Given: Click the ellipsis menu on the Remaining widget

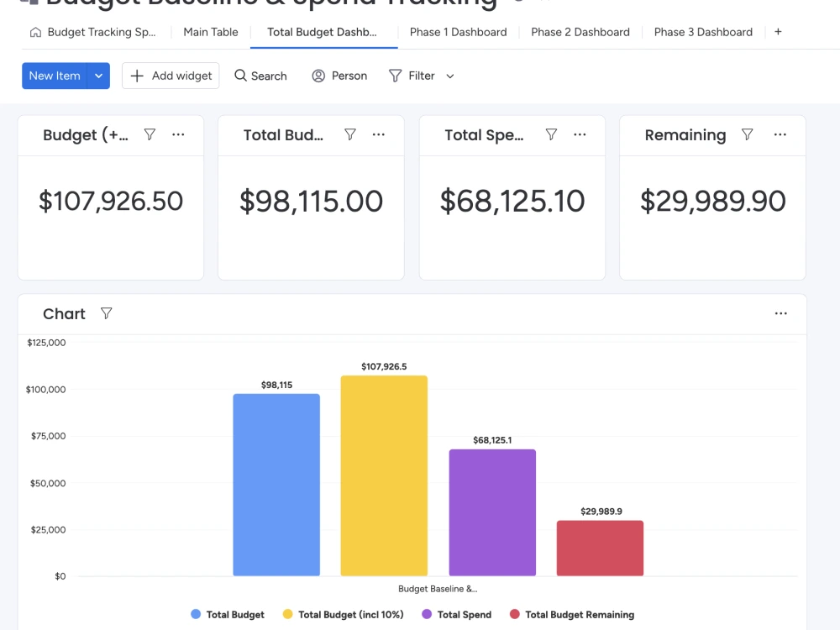Looking at the screenshot, I should click(x=780, y=134).
